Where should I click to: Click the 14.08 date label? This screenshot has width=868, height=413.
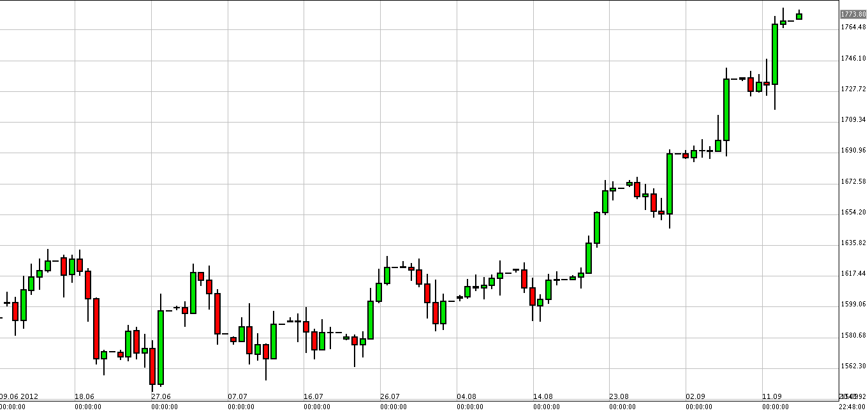pyautogui.click(x=543, y=396)
